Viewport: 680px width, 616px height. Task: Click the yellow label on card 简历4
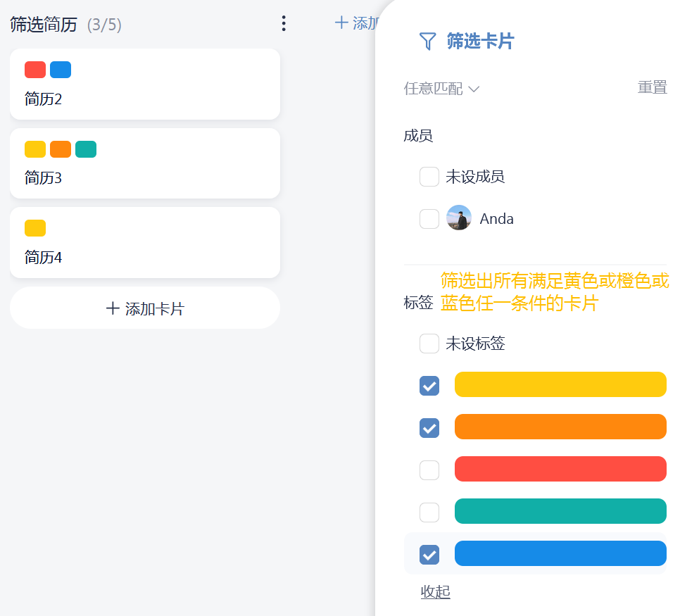click(35, 228)
